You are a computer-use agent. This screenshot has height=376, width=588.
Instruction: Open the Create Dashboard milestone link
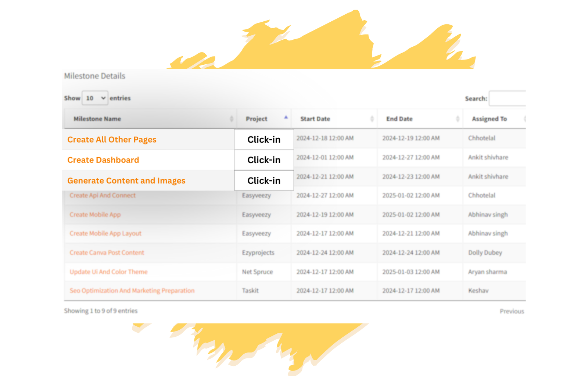click(103, 160)
